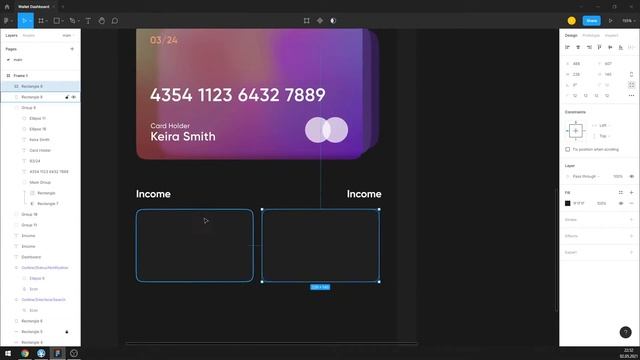Toggle visibility of hovered Rectangle 9 layer
640x360 pixels.
pos(74,97)
